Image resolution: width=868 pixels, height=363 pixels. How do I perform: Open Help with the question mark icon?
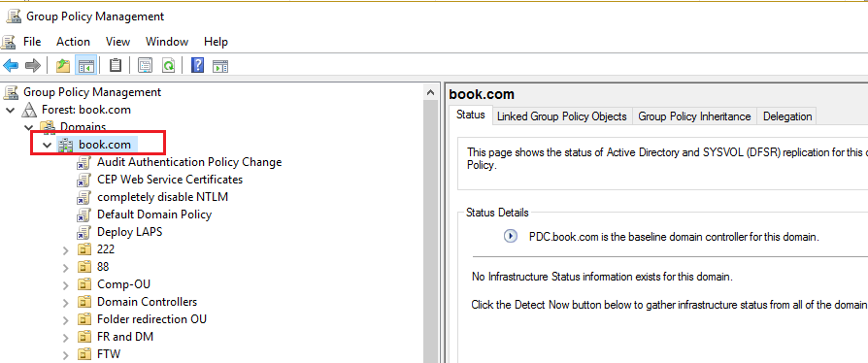pos(197,66)
